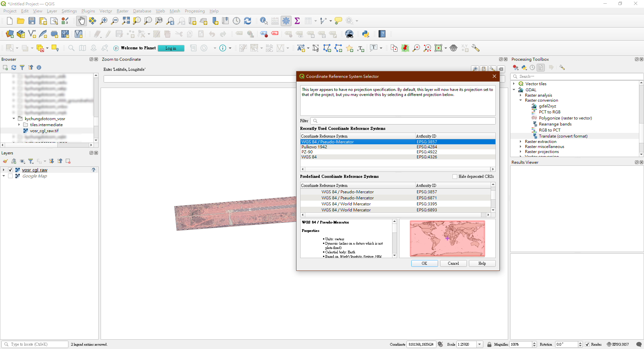The image size is (644, 349).
Task: Refresh the Browser panel
Action: [x=14, y=67]
